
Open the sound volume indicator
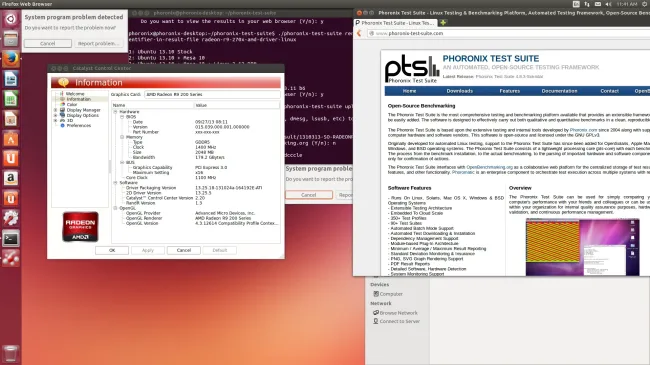point(609,4)
